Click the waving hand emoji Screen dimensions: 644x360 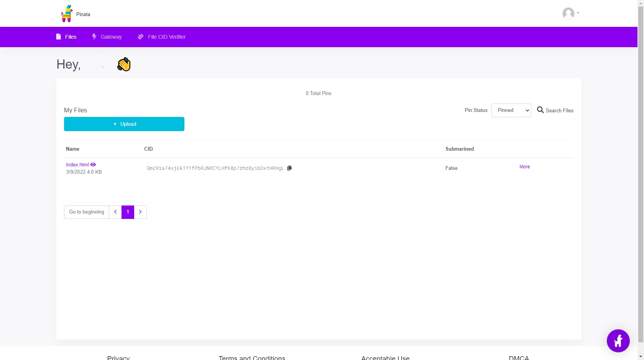click(x=124, y=64)
